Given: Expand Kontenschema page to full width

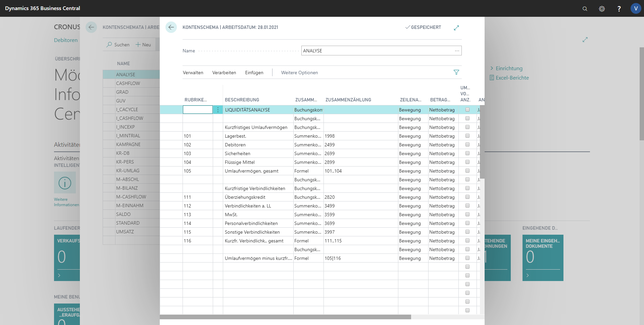Looking at the screenshot, I should [x=456, y=28].
